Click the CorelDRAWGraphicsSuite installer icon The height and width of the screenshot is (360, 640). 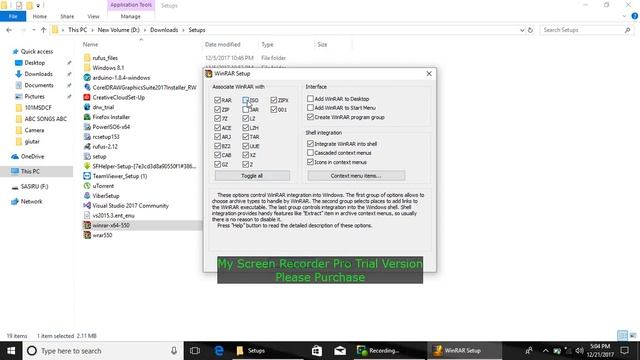[x=87, y=87]
